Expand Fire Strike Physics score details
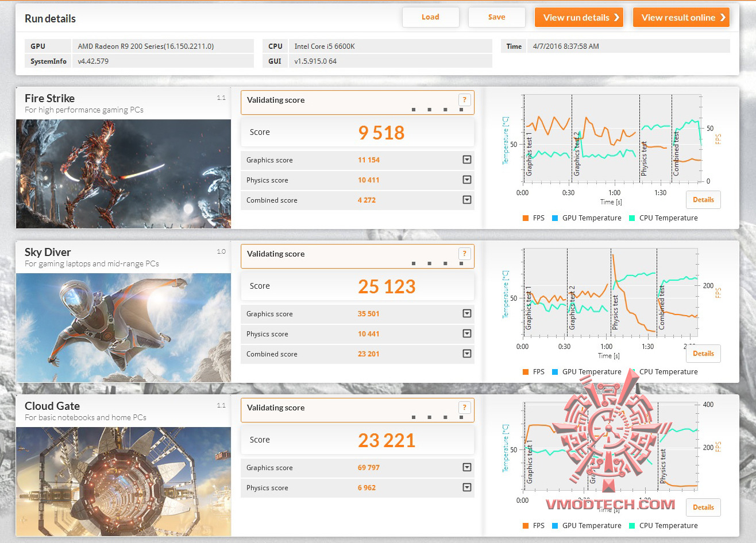The height and width of the screenshot is (543, 756). pos(467,180)
